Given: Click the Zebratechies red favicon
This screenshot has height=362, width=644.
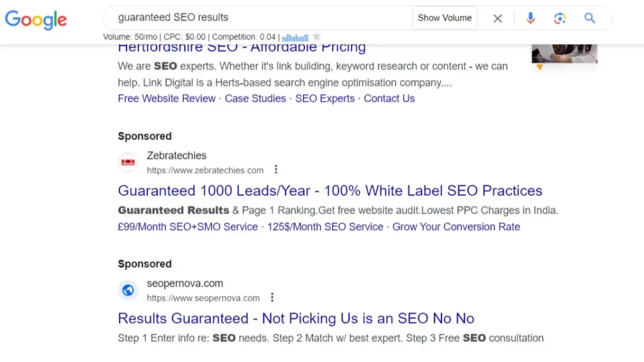Looking at the screenshot, I should pyautogui.click(x=128, y=162).
